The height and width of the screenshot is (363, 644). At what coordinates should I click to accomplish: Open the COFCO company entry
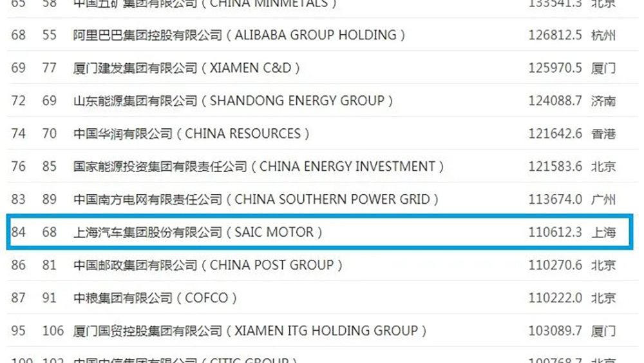[x=155, y=298]
